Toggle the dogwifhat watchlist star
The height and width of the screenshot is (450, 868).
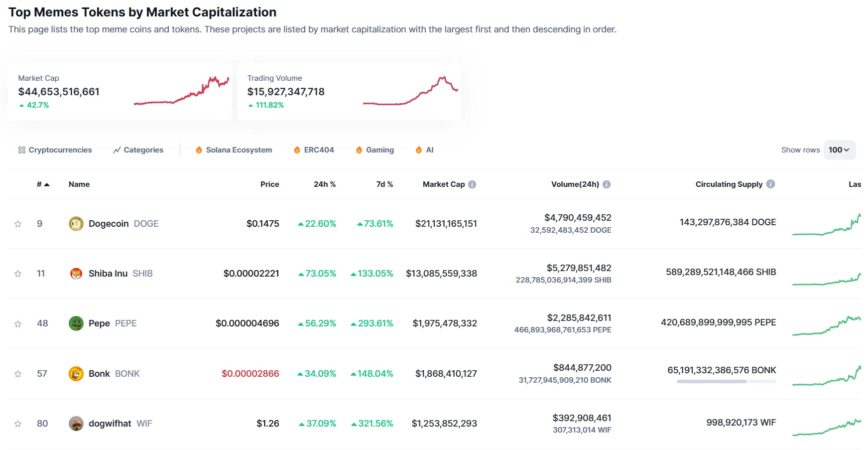click(18, 424)
